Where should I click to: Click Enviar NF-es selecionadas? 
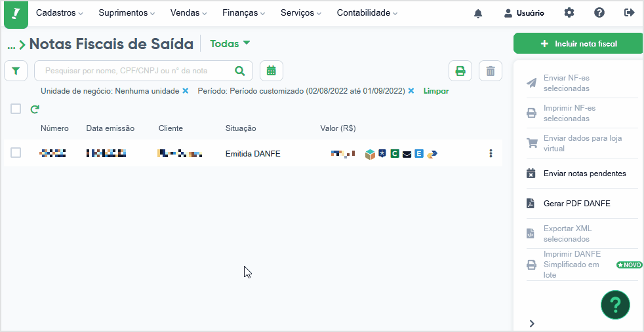click(x=582, y=83)
